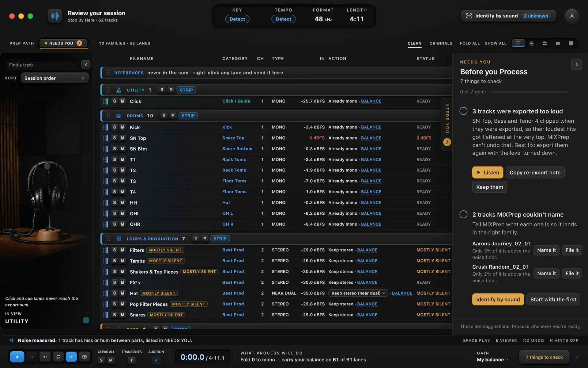Mute the SN Top track

(123, 138)
